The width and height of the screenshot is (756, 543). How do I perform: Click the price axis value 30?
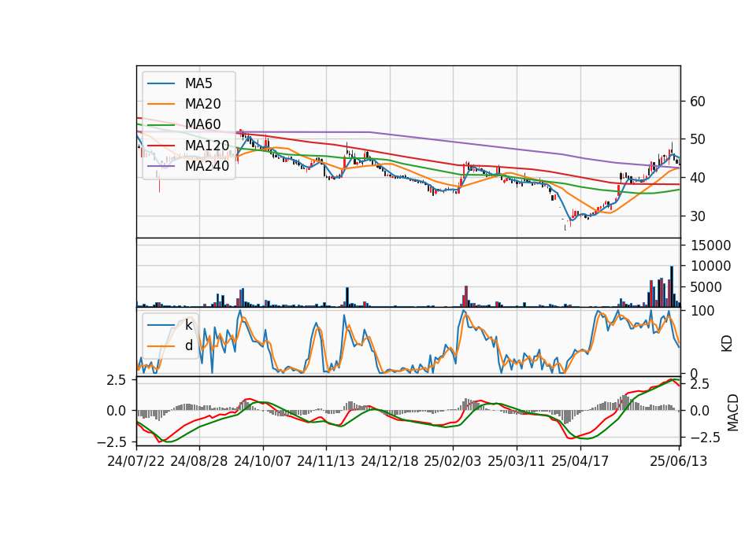tap(698, 216)
